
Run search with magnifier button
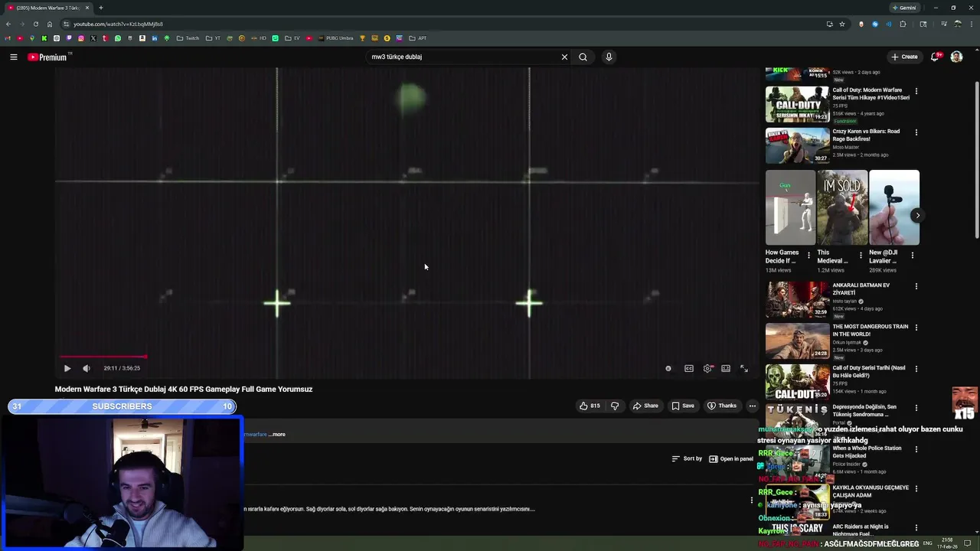pos(583,57)
